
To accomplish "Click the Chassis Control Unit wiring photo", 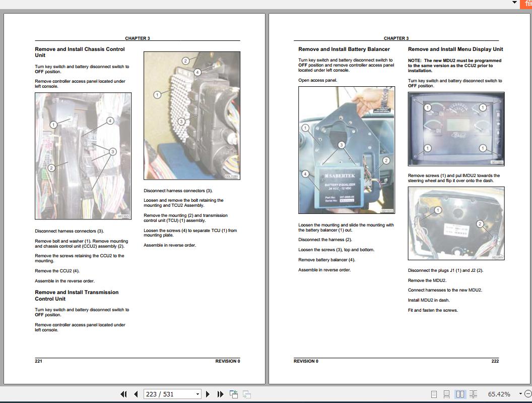I will (83, 156).
